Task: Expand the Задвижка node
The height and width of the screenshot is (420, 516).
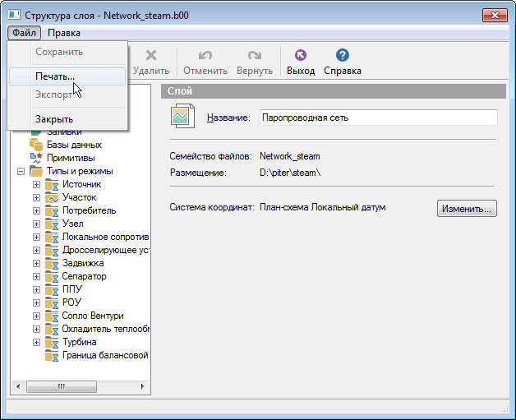Action: click(36, 264)
